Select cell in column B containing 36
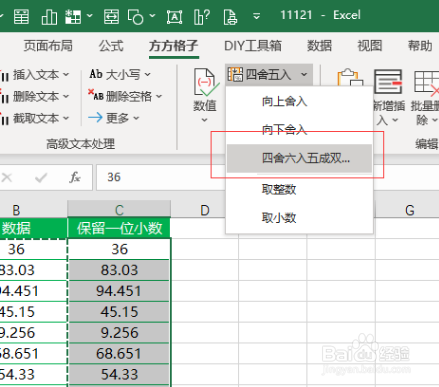Image resolution: width=439 pixels, height=387 pixels. [33, 249]
